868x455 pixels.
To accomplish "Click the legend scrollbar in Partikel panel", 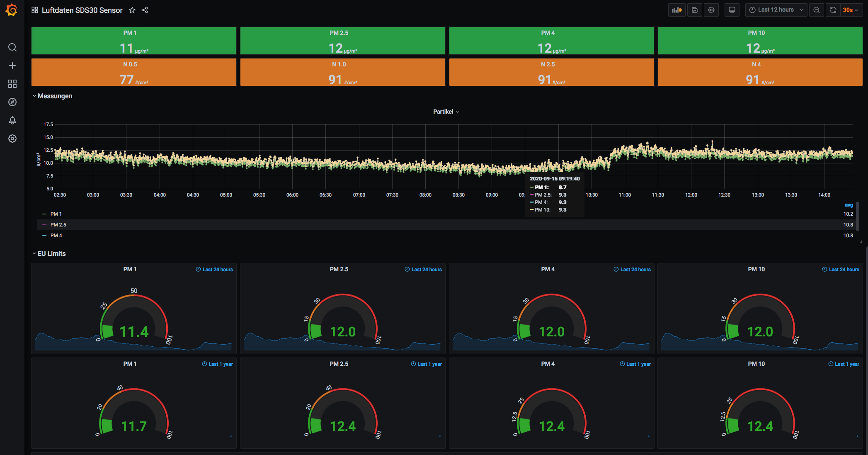I will point(858,216).
